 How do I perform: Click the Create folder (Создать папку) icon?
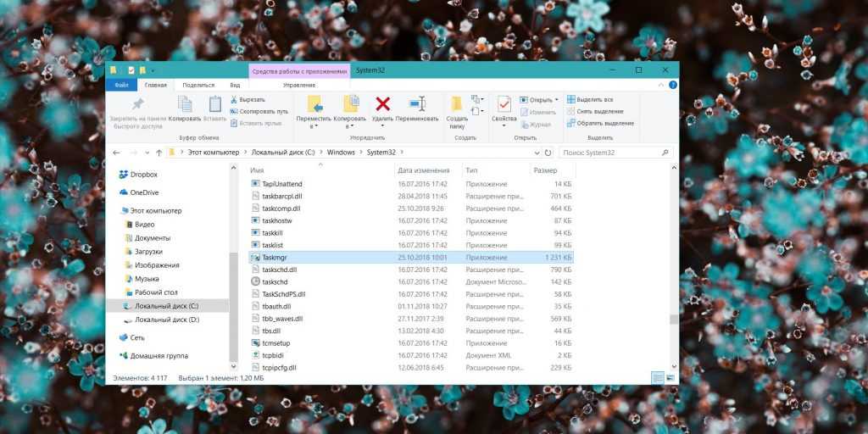point(457,104)
